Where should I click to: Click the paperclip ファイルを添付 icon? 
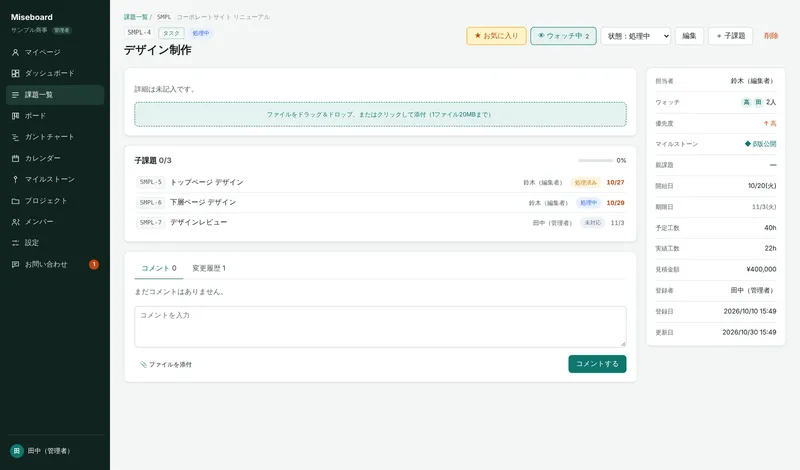pyautogui.click(x=143, y=364)
